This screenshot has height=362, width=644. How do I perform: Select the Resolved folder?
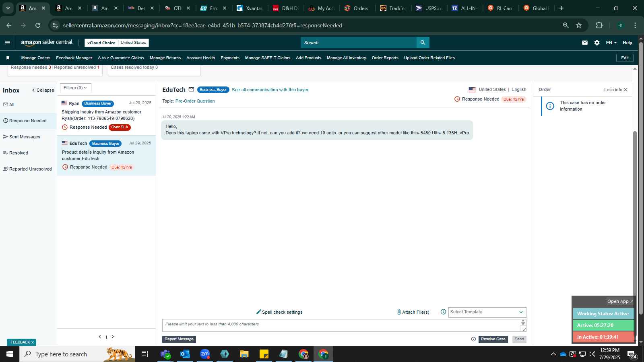pos(16,153)
